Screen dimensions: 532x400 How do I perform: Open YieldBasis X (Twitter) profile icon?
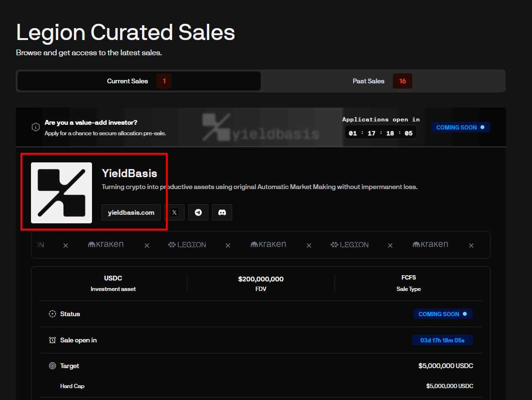pos(174,212)
